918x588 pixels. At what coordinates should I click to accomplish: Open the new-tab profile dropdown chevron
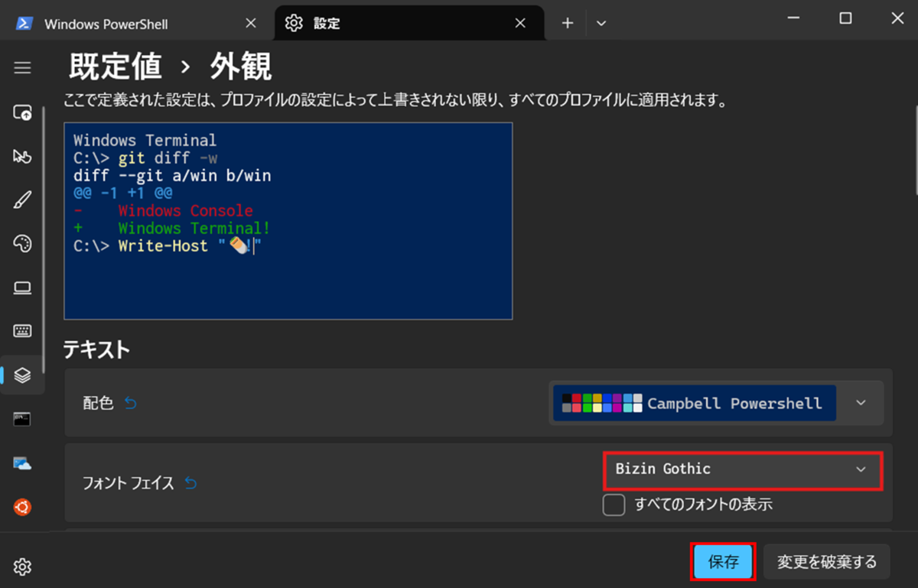coord(601,23)
